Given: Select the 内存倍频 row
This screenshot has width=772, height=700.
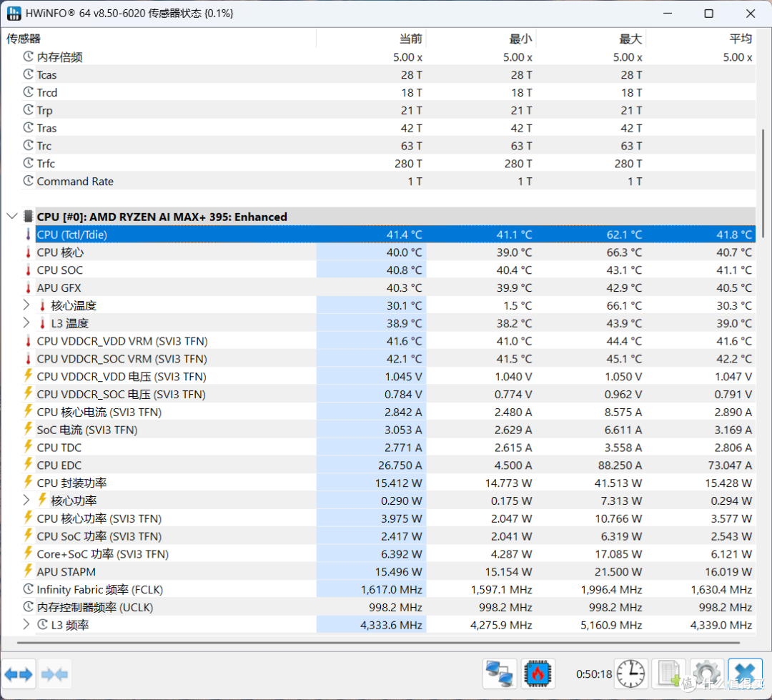Looking at the screenshot, I should click(x=388, y=56).
